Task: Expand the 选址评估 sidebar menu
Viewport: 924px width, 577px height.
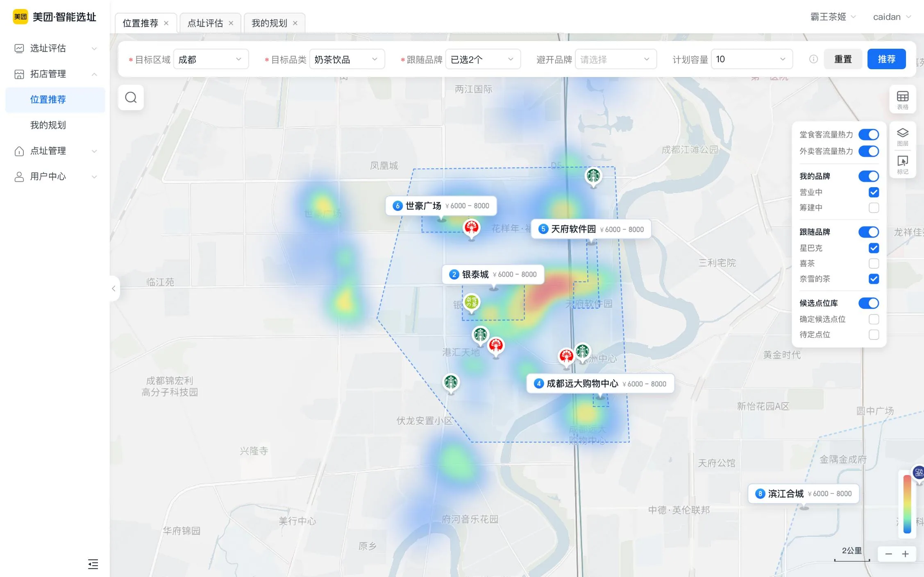Action: click(x=56, y=48)
